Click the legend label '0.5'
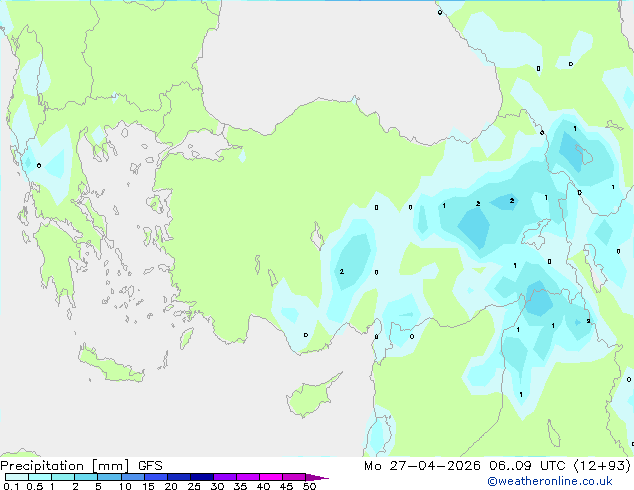 pyautogui.click(x=34, y=486)
